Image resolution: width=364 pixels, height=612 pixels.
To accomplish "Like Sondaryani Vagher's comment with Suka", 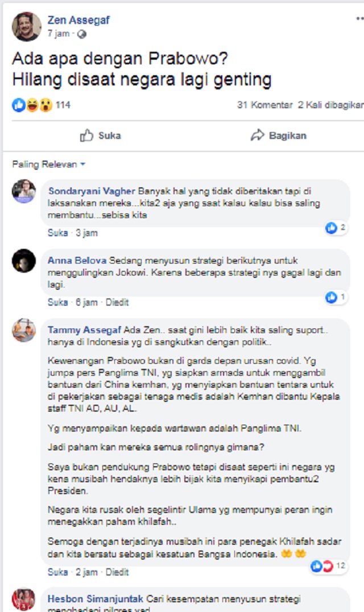I will pos(57,233).
